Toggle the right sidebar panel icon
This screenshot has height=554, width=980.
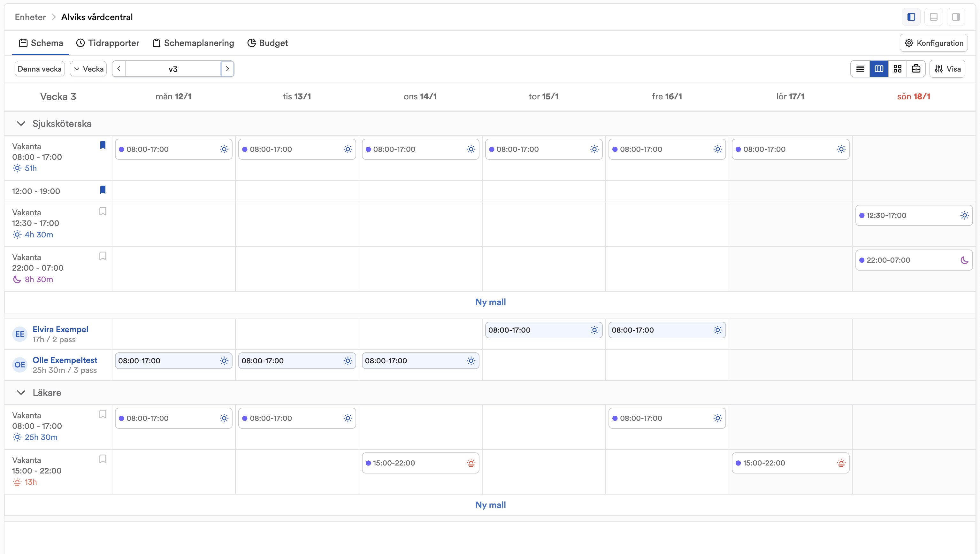pos(956,17)
